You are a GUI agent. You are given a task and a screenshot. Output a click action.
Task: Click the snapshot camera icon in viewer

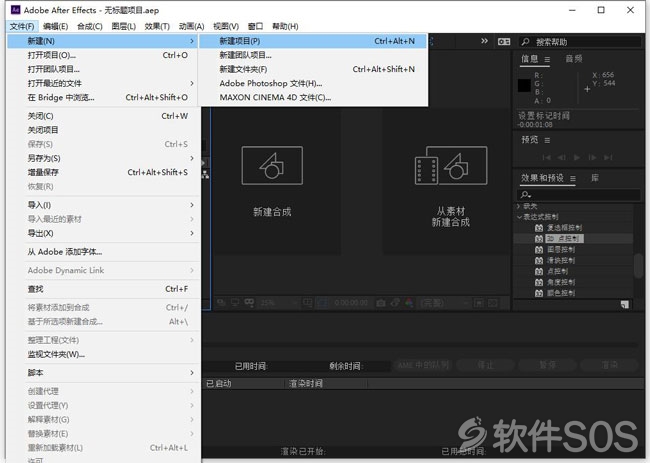381,303
